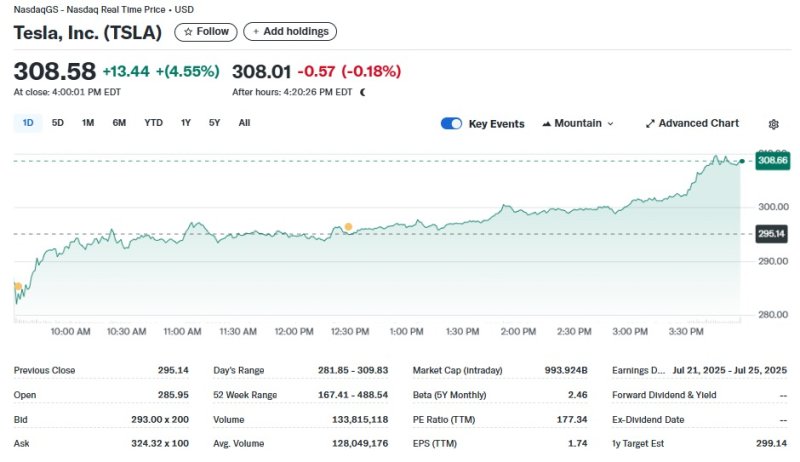800x462 pixels.
Task: Select the 1Y range tab
Action: tap(186, 123)
